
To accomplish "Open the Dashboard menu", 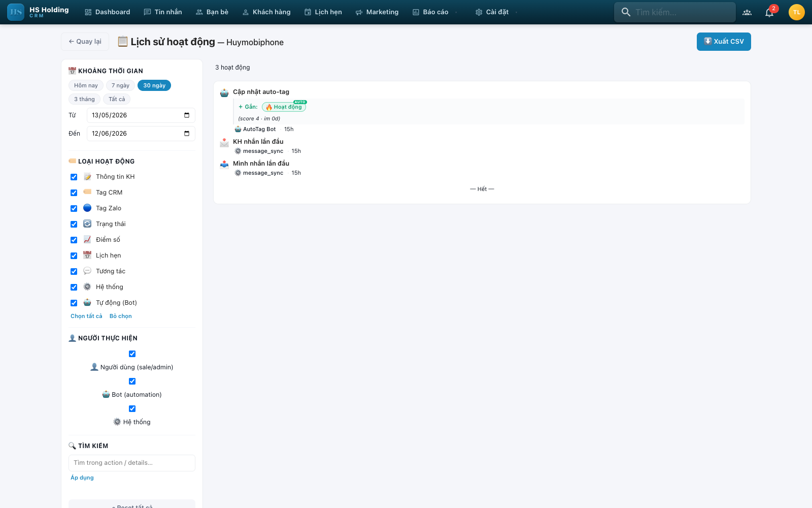I will tap(107, 12).
